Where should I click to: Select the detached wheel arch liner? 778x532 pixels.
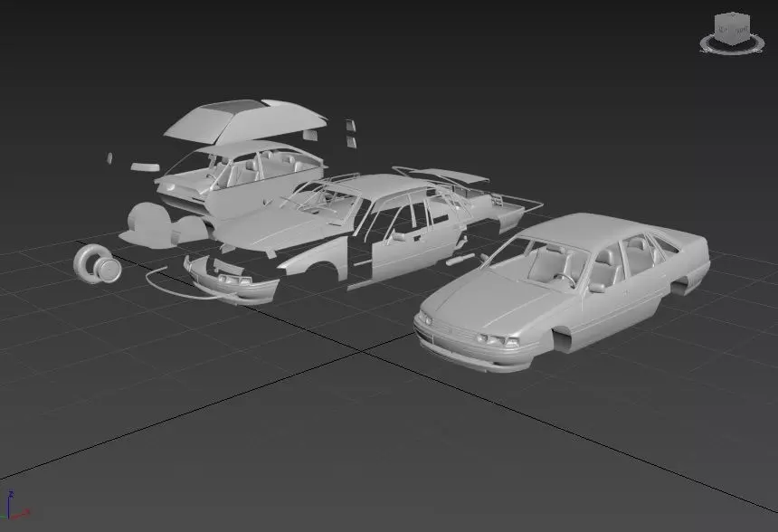click(147, 224)
